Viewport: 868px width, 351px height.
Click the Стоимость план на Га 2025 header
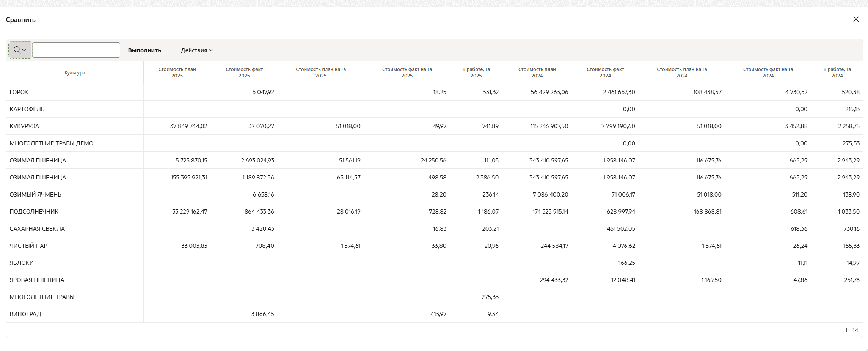pos(321,72)
